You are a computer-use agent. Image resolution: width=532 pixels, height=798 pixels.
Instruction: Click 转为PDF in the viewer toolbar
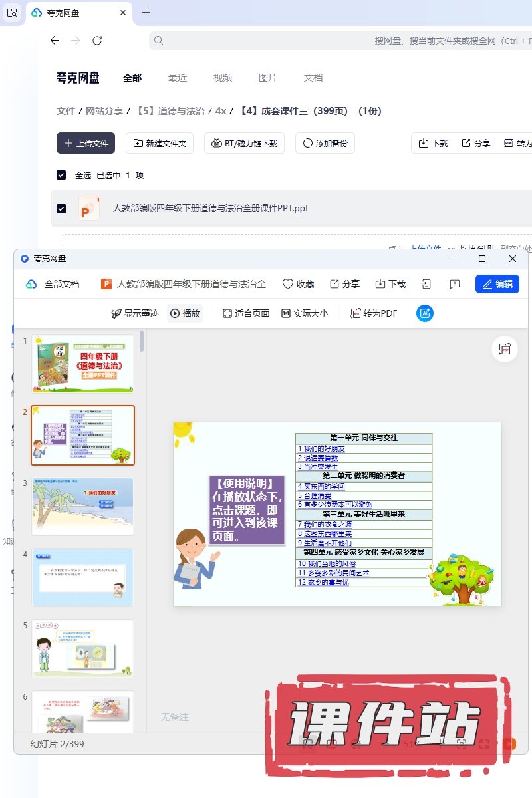(374, 313)
